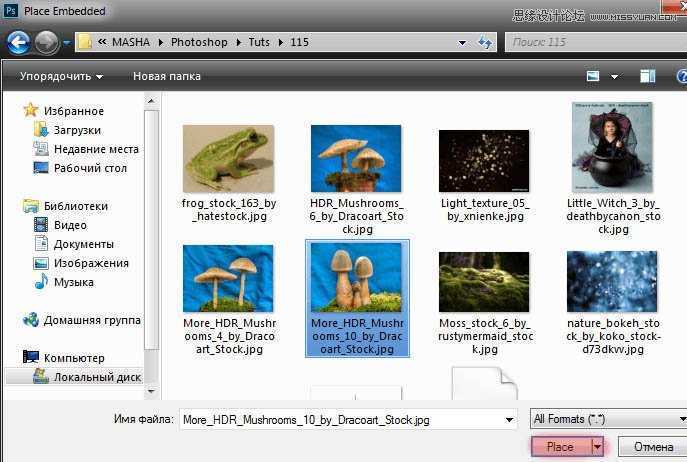Select Домашняя группа in sidebar
This screenshot has width=687, height=462.
pyautogui.click(x=92, y=320)
